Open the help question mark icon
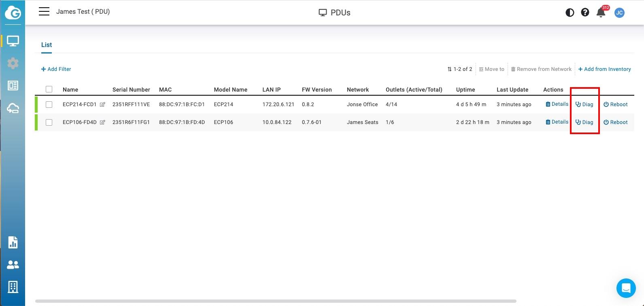This screenshot has width=644, height=306. tap(585, 13)
